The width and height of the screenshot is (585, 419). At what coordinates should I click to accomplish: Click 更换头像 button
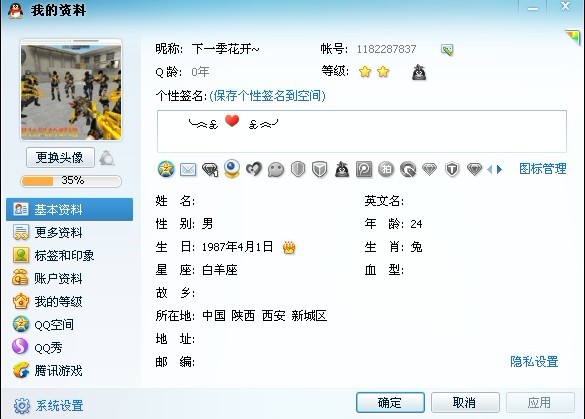point(60,158)
